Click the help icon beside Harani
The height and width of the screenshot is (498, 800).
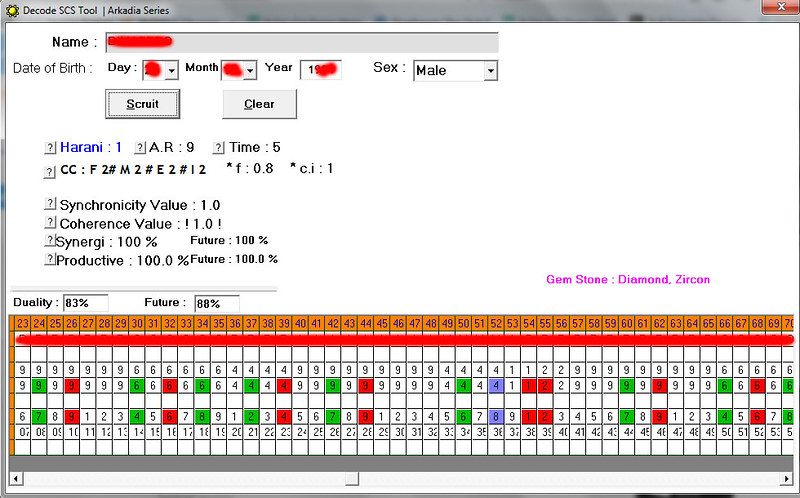coord(50,148)
